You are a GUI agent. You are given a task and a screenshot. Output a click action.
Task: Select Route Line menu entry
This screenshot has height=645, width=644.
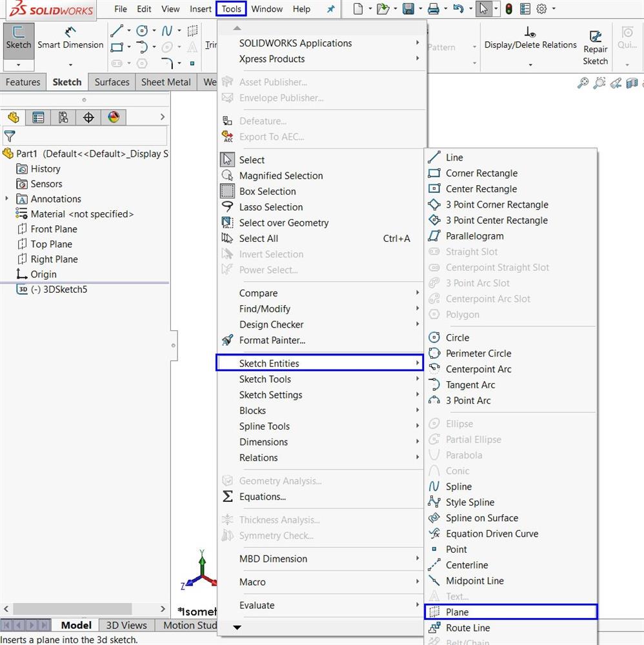(x=510, y=628)
